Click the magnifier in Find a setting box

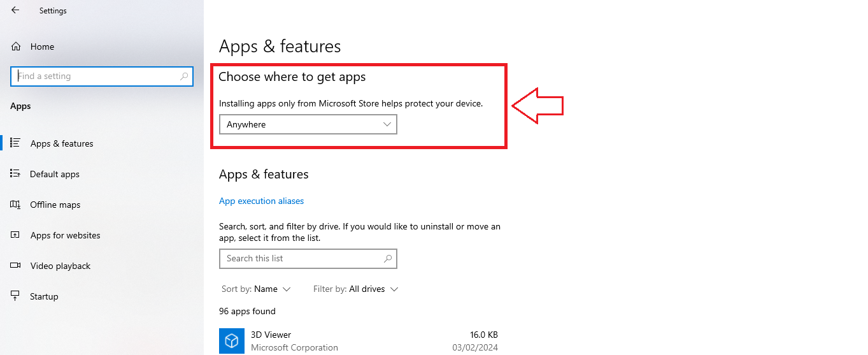[x=185, y=76]
